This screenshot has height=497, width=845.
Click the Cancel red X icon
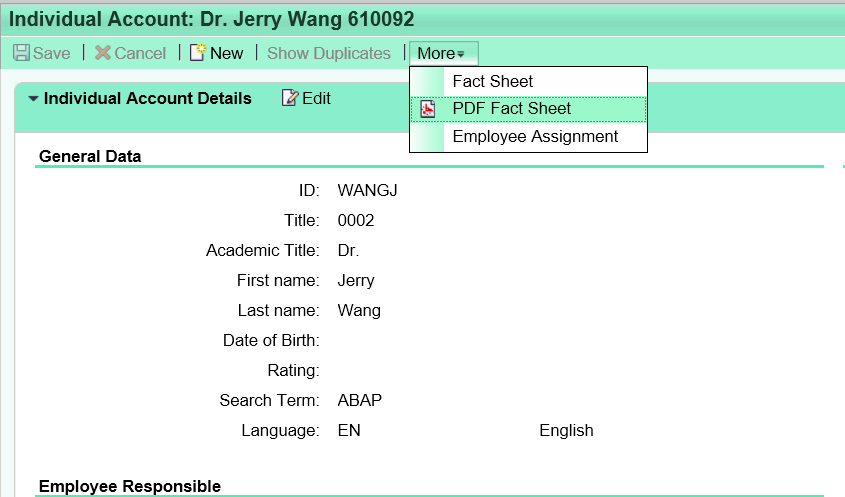point(102,53)
